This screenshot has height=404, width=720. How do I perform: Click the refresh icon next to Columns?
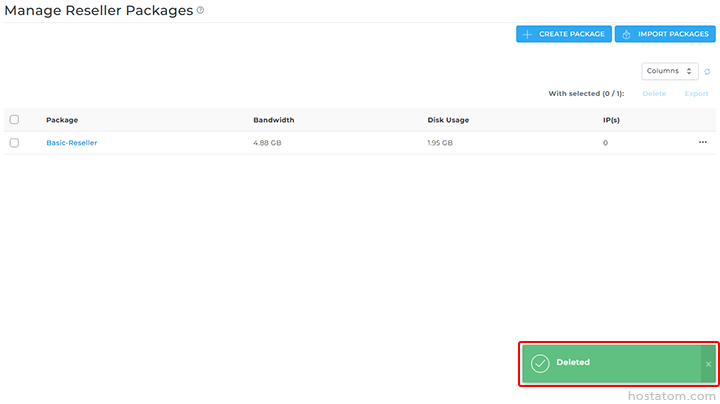tap(707, 72)
